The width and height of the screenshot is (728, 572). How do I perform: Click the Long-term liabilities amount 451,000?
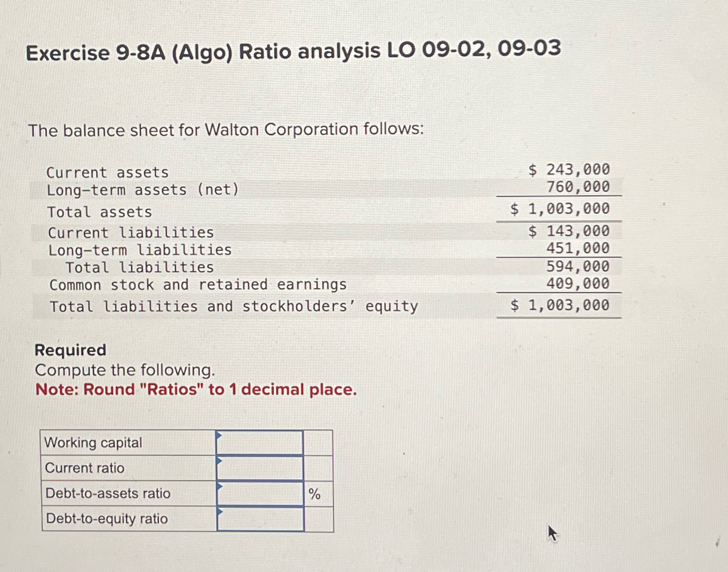(577, 248)
